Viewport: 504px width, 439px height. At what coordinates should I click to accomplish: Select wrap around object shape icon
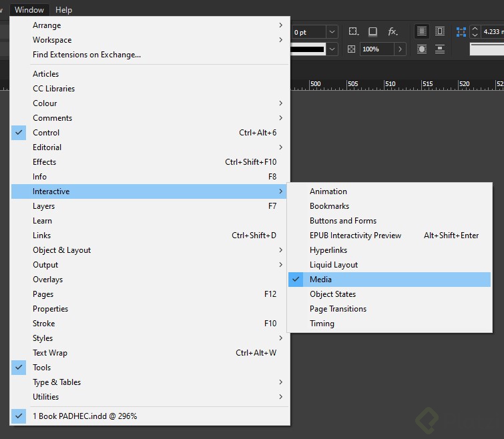422,49
